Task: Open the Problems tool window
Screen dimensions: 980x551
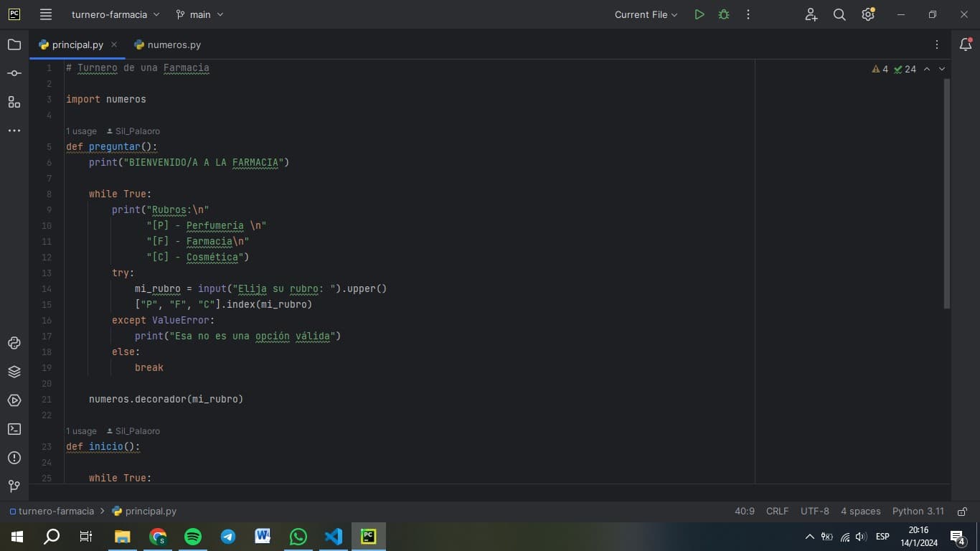Action: pos(14,458)
